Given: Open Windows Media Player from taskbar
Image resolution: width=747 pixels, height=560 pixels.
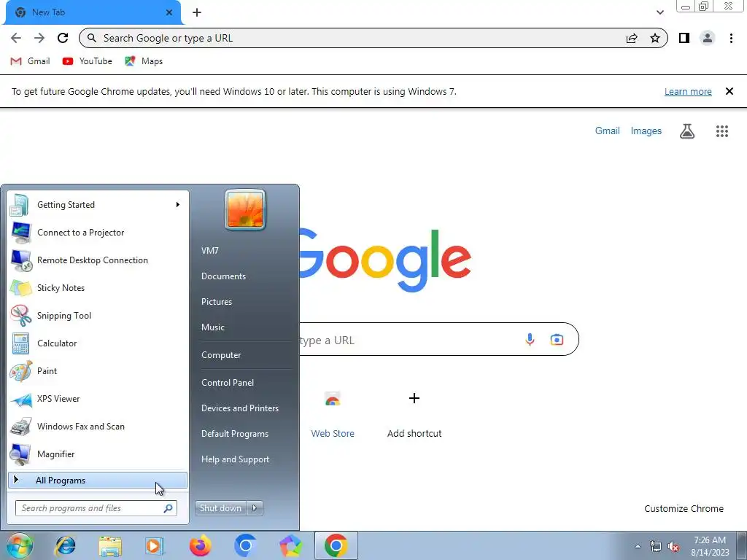Looking at the screenshot, I should coord(155,545).
